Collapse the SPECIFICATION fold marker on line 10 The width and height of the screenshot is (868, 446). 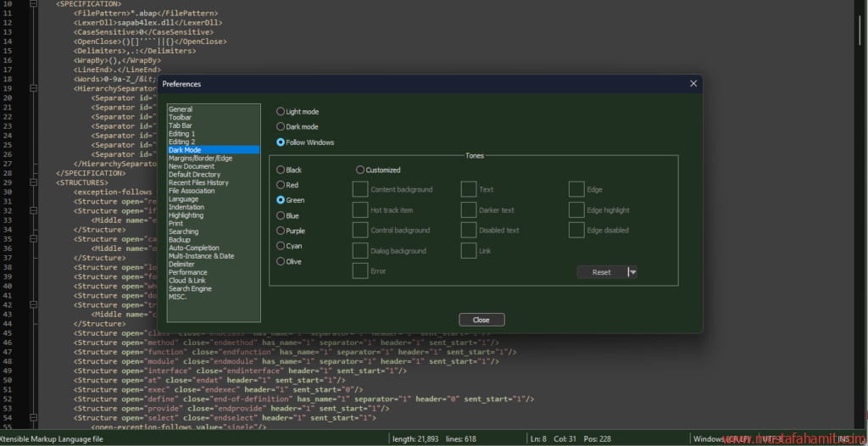click(32, 4)
